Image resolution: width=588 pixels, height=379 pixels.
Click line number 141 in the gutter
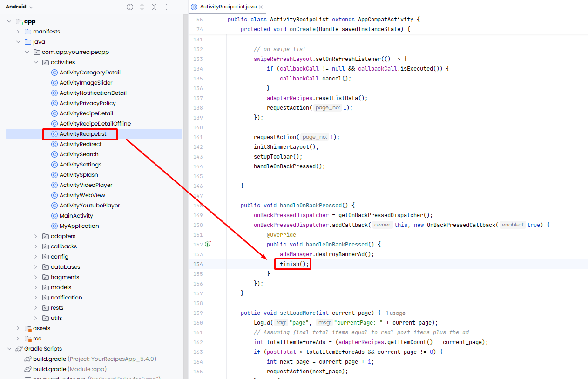[x=197, y=137]
